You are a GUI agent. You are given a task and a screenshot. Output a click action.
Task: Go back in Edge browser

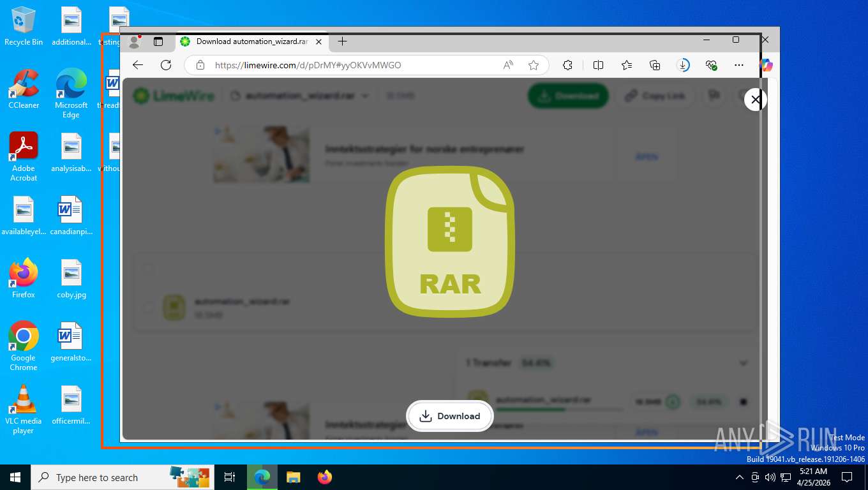(x=138, y=65)
